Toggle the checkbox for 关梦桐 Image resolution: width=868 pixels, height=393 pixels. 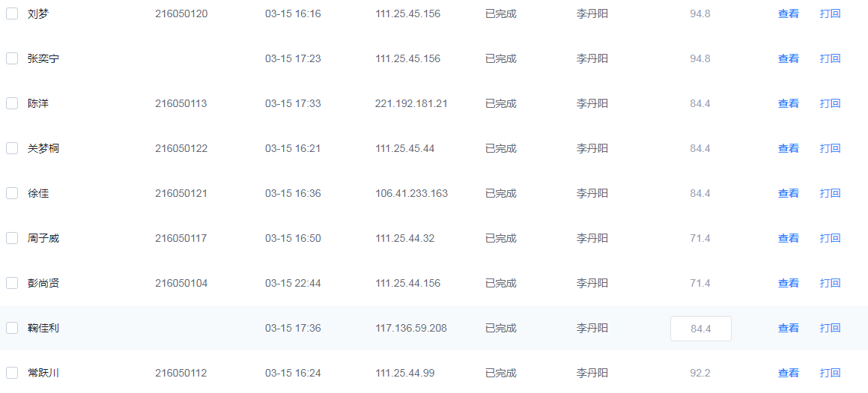point(12,148)
